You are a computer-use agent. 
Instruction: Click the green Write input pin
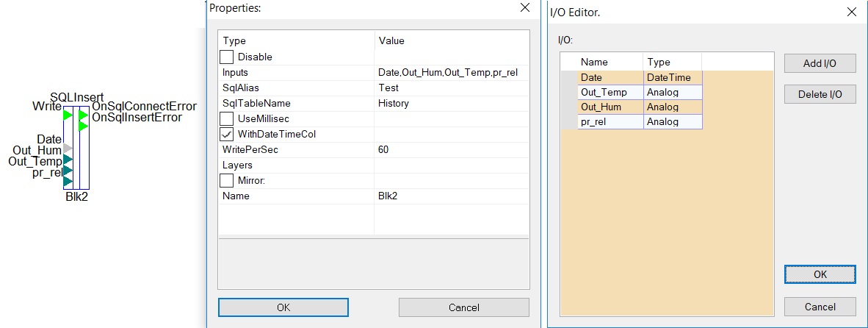(68, 115)
